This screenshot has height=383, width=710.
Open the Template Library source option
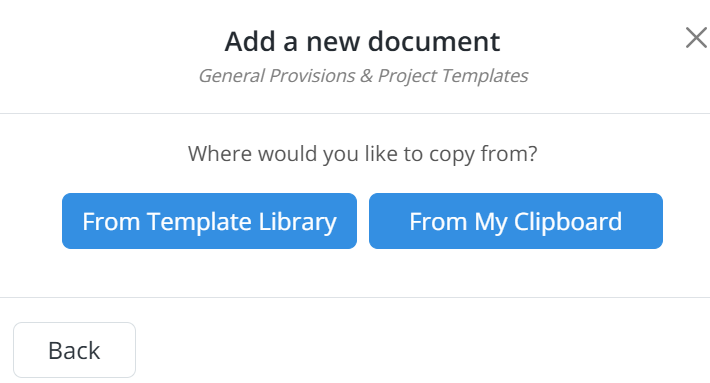(209, 221)
